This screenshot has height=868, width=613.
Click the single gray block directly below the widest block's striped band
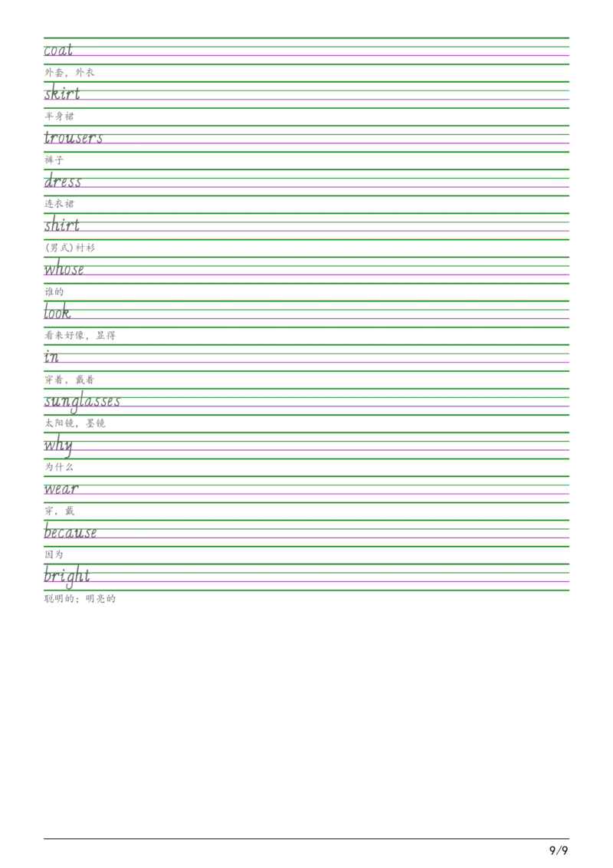(x=51, y=356)
